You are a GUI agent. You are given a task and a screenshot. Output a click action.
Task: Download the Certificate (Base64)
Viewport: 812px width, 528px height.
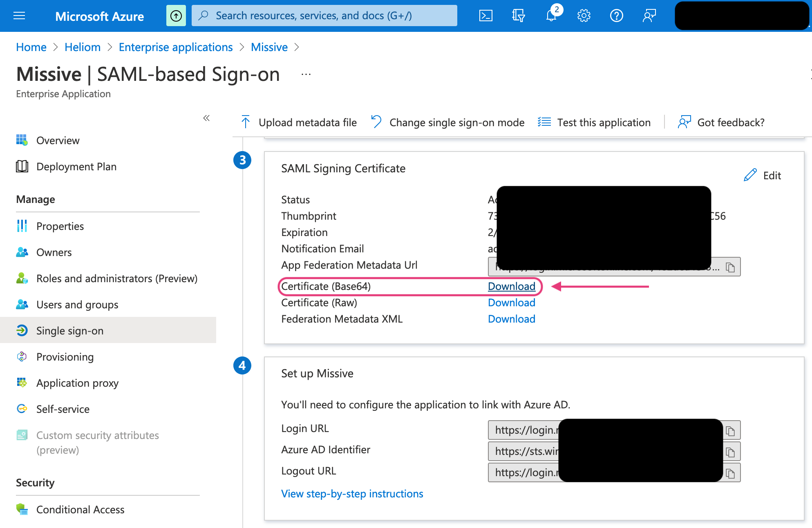coord(511,286)
